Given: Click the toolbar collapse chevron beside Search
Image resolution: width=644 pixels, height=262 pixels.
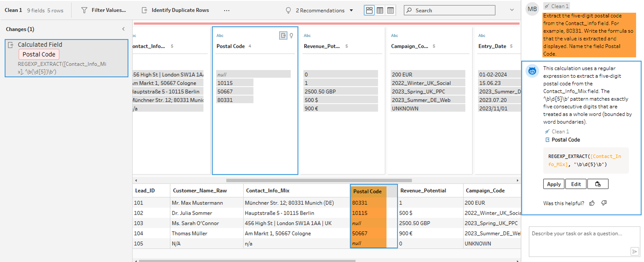Looking at the screenshot, I should coord(512,10).
